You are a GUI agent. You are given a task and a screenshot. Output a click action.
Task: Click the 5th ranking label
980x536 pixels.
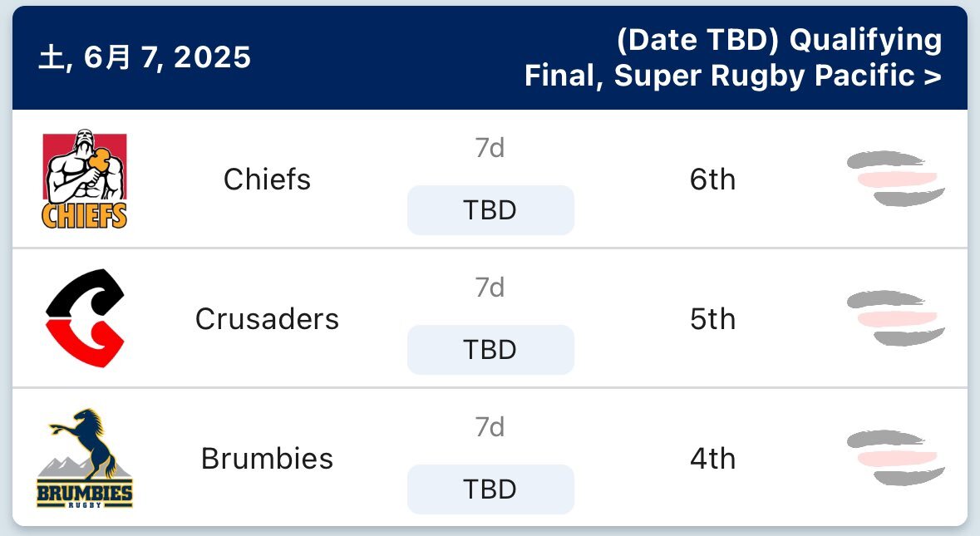(x=712, y=318)
